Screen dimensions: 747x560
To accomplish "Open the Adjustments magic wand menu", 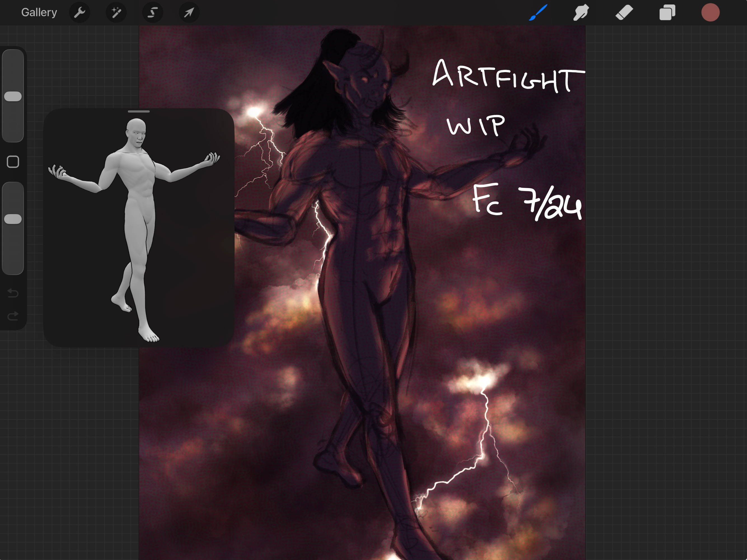I will coord(116,13).
